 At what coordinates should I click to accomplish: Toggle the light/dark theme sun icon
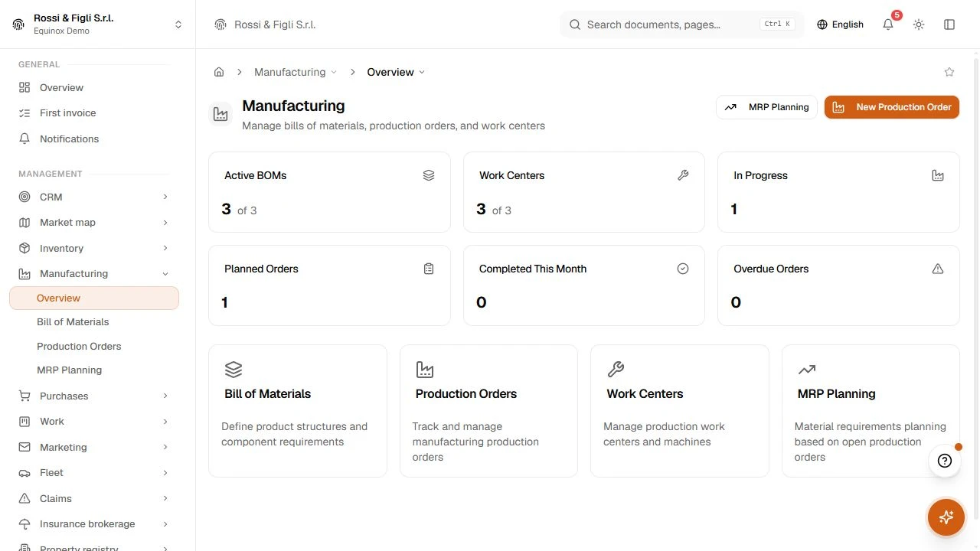click(919, 24)
